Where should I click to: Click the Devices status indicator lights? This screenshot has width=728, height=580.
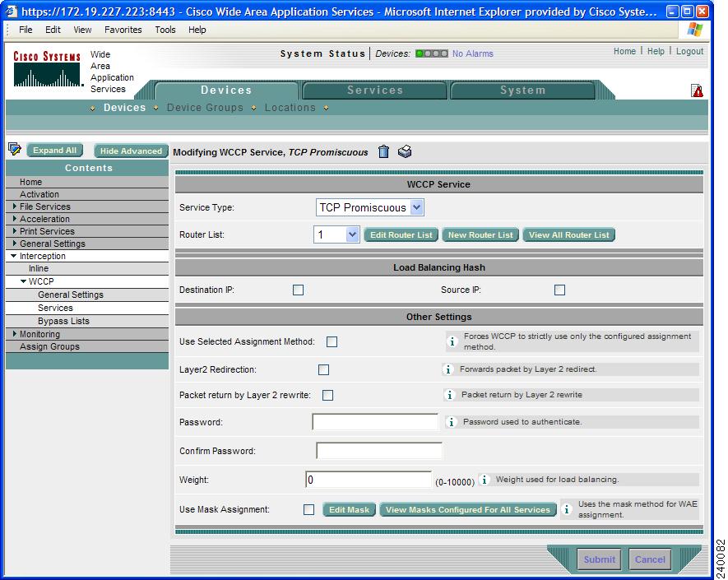[x=431, y=53]
